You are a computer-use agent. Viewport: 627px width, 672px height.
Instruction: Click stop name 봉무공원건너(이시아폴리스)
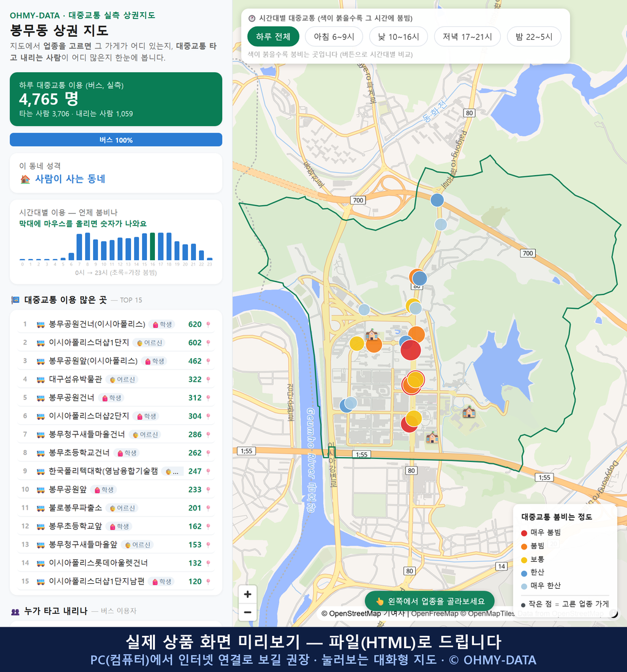click(x=97, y=324)
